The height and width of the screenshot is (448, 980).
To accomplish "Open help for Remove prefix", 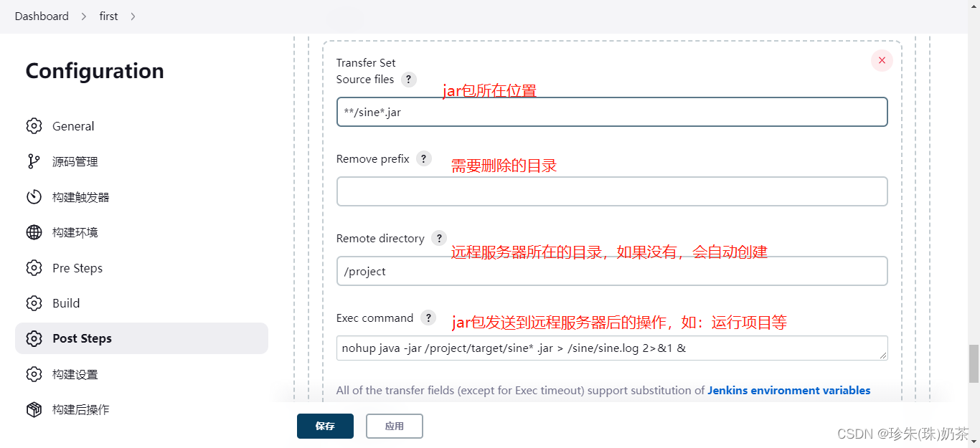I will (x=424, y=159).
